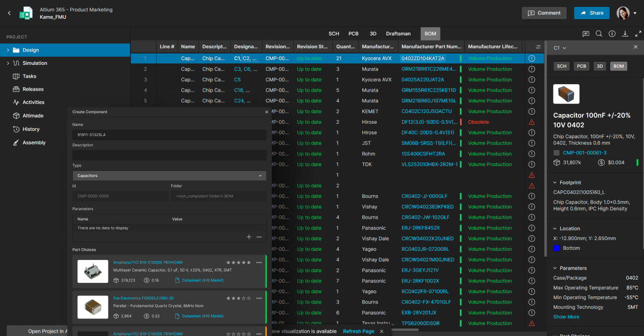Open BOM column settings sliders icon
The image size is (644, 336).
tap(538, 47)
